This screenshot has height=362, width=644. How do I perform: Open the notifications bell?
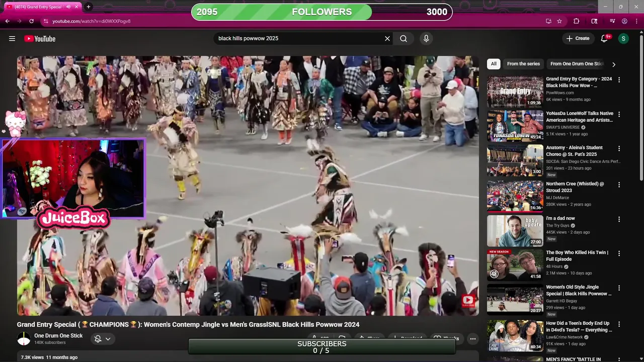click(x=604, y=38)
